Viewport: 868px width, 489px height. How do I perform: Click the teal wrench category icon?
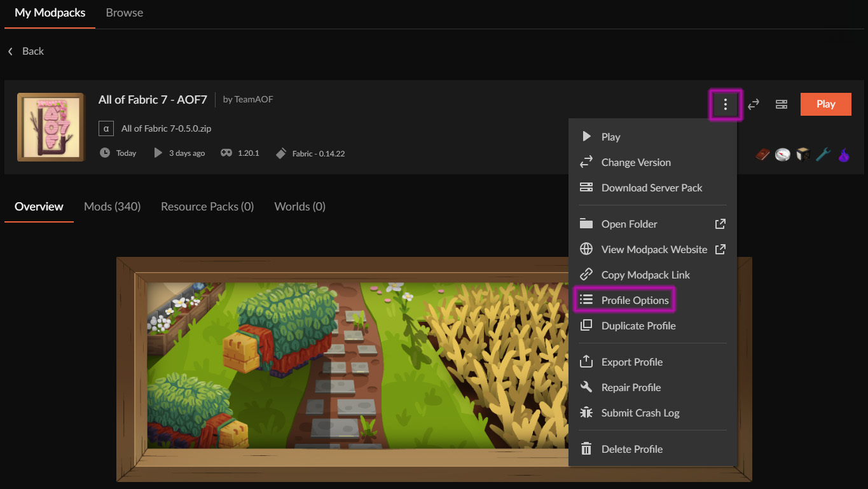click(x=823, y=155)
